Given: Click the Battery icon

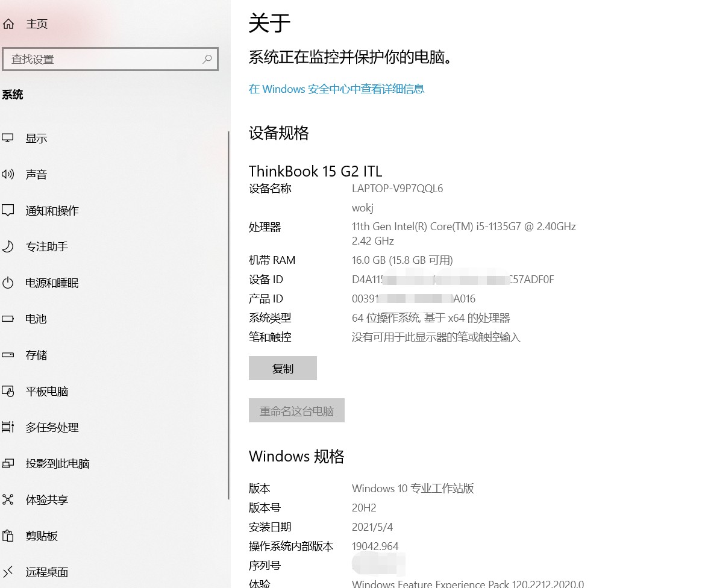Looking at the screenshot, I should pyautogui.click(x=8, y=319).
